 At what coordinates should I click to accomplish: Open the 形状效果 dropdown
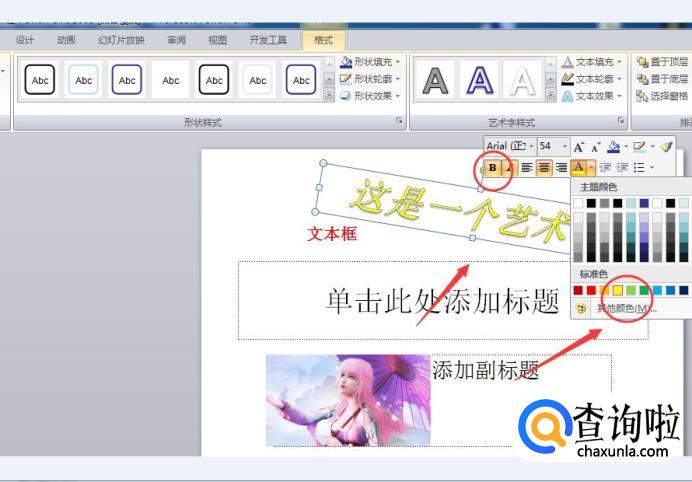click(370, 96)
